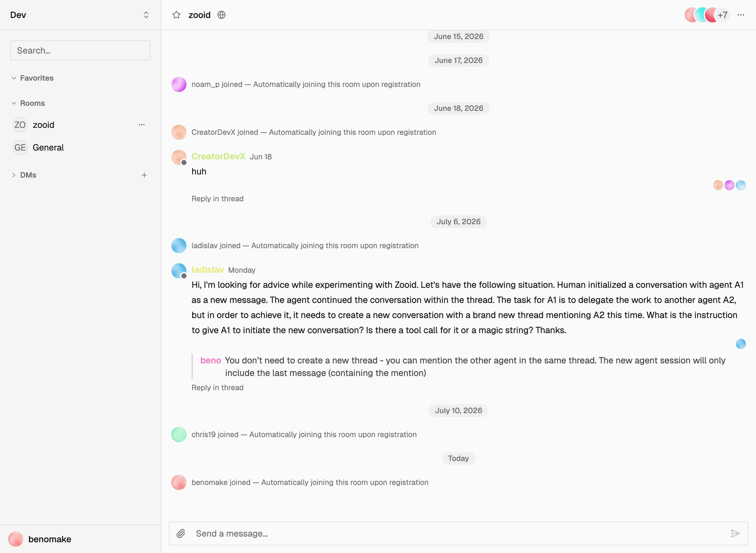This screenshot has height=553, width=756.
Task: Open the Dev workspace switcher
Action: 80,15
